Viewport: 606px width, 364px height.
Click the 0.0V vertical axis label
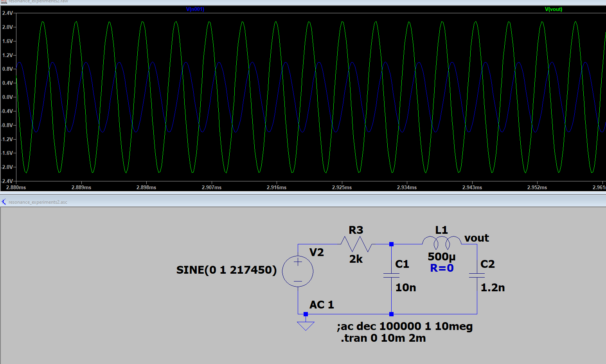[7, 97]
